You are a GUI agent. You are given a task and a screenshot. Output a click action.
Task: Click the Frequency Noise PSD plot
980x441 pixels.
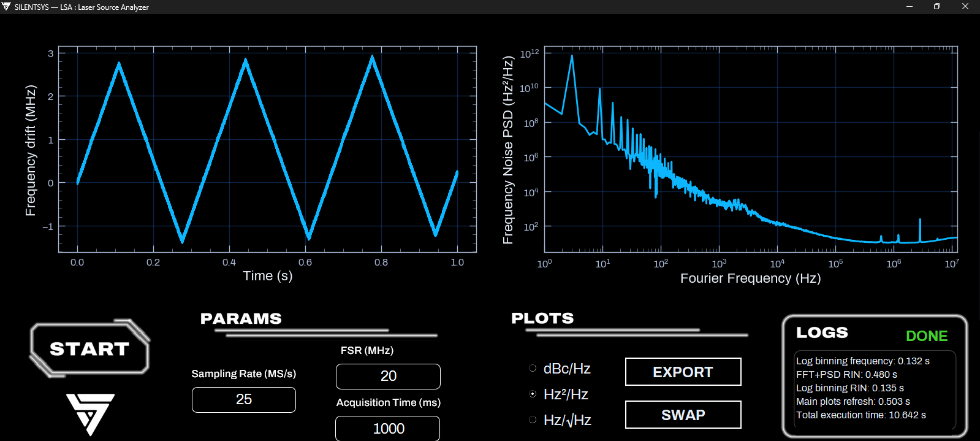point(751,149)
